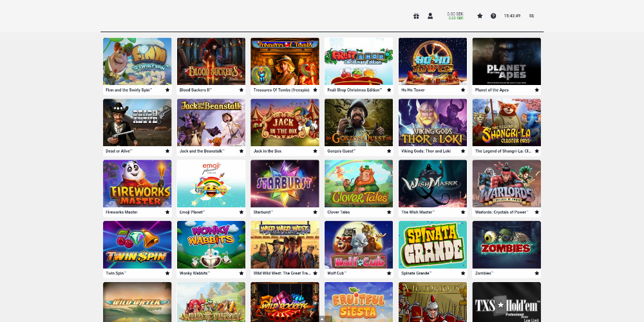Add Gonzo's Quest to favorites via star

pos(389,151)
